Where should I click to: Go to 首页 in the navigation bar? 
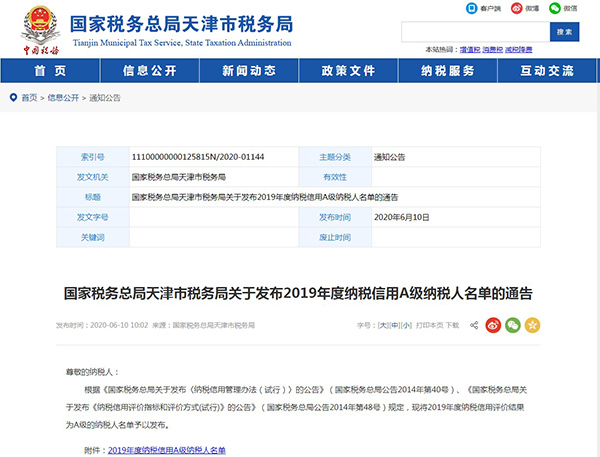[x=50, y=71]
